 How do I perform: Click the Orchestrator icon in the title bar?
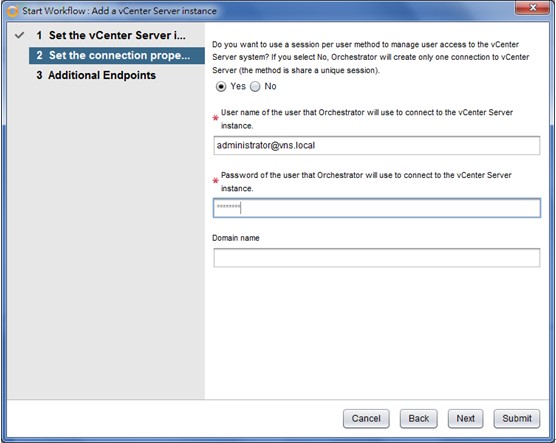[12, 11]
